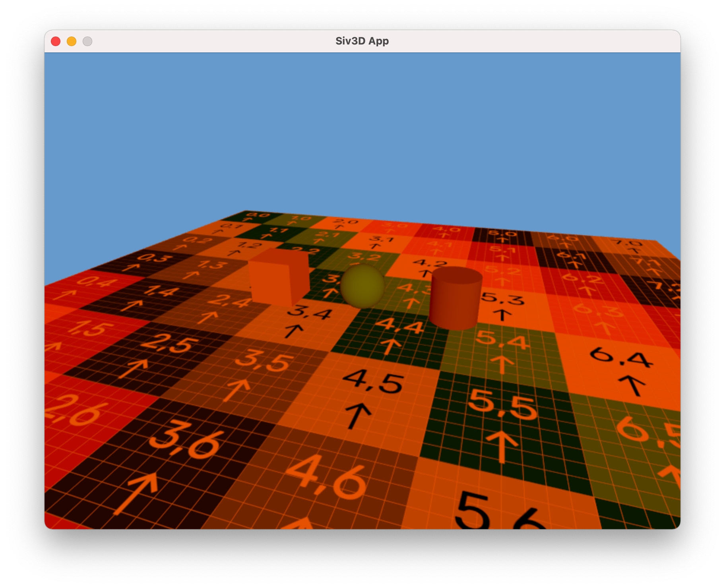Click the arrow under label 3,4
Image resolution: width=725 pixels, height=588 pixels.
point(293,331)
